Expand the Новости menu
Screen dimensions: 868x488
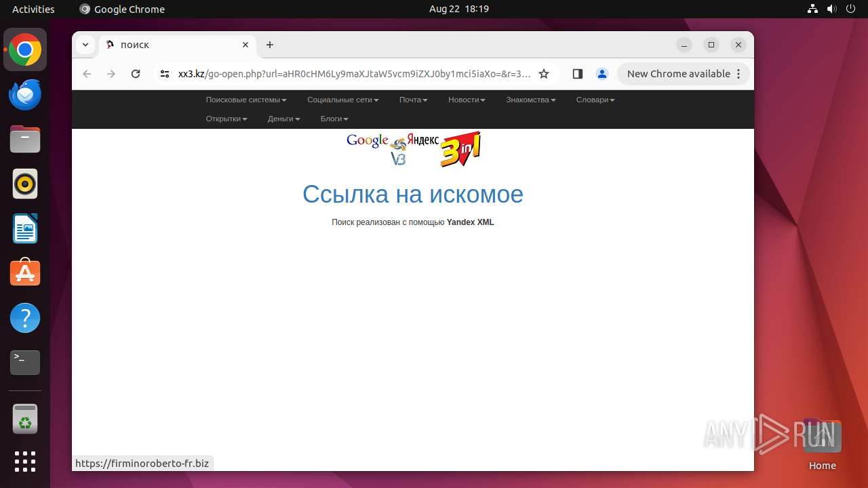coord(467,100)
